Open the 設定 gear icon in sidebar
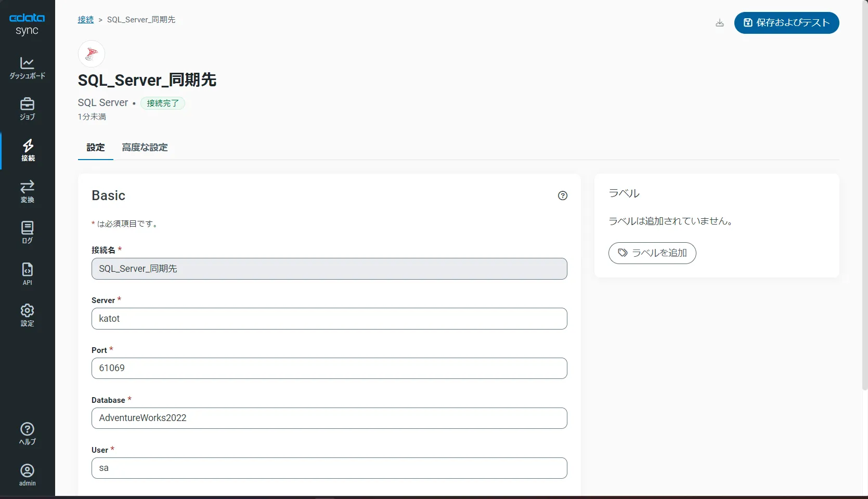868x499 pixels. (27, 314)
